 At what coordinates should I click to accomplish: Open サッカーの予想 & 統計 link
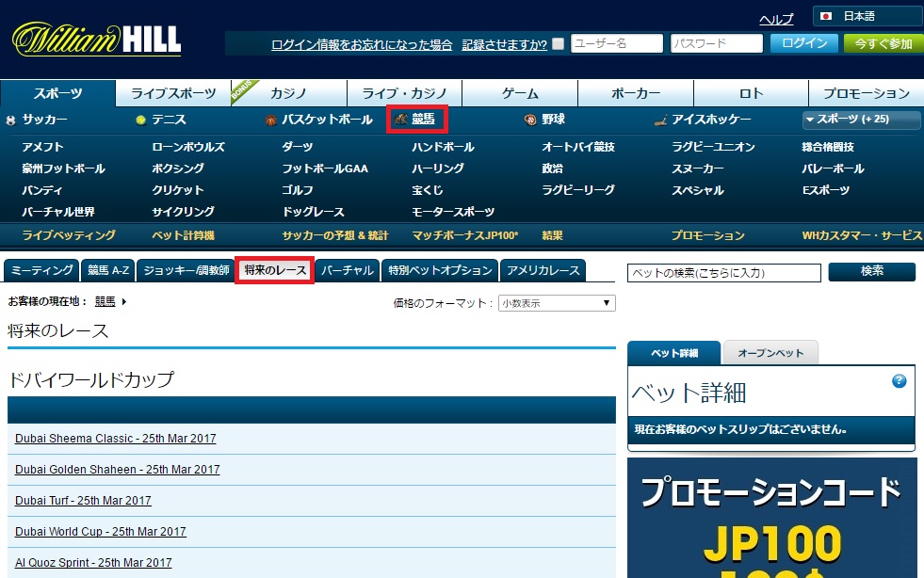click(335, 235)
